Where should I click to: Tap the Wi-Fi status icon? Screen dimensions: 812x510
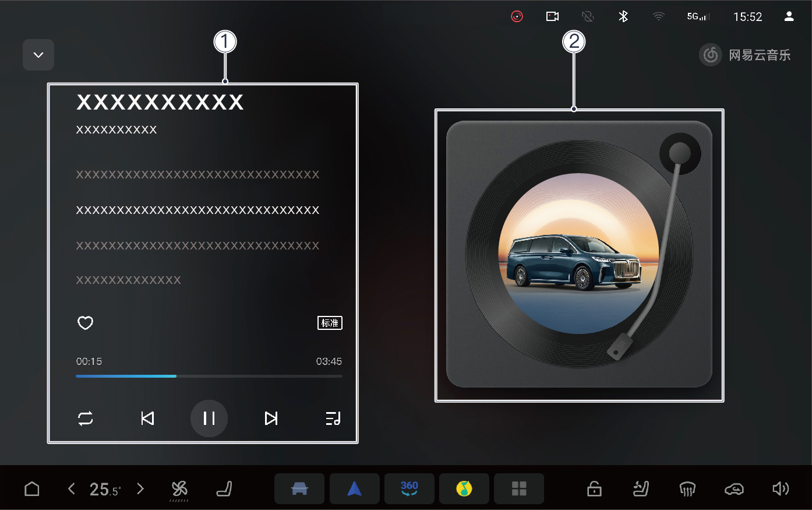659,16
